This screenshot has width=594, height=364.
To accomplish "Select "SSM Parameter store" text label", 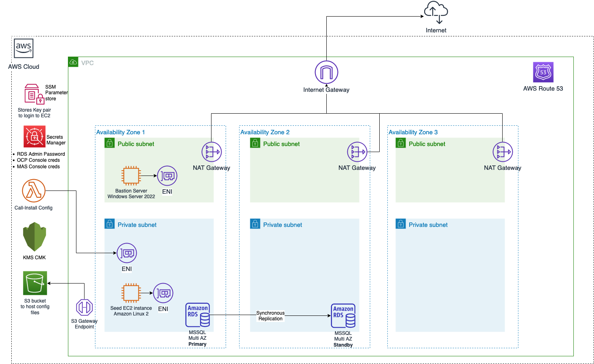I will 56,93.
